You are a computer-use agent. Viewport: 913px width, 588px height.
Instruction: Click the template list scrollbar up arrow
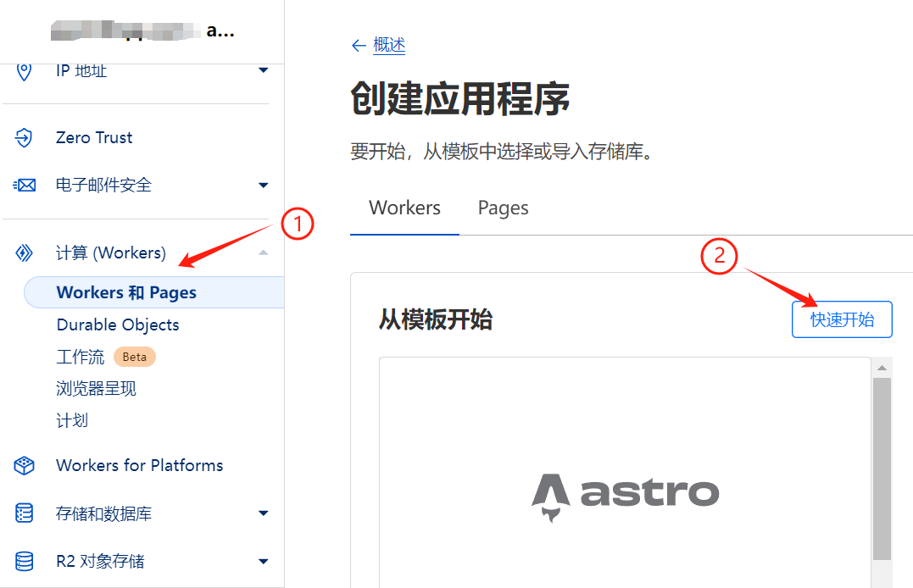pos(882,368)
